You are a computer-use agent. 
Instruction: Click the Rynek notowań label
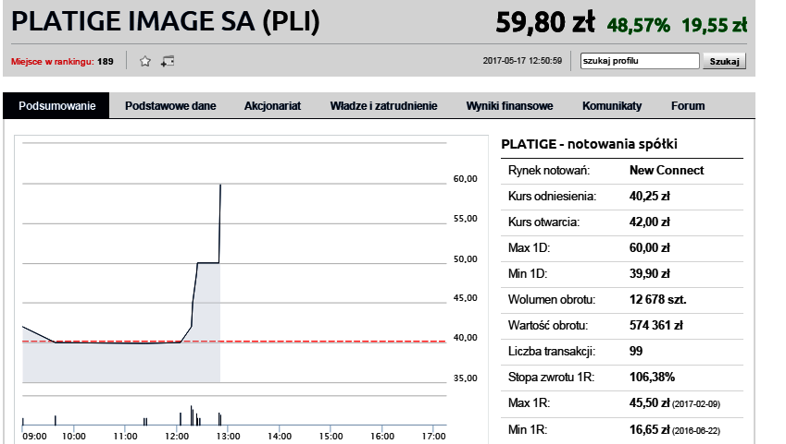click(549, 170)
